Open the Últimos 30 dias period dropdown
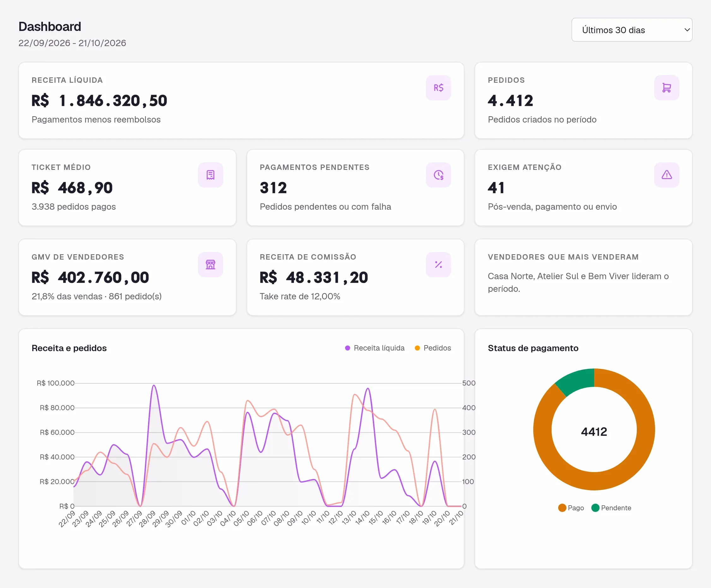 (632, 30)
